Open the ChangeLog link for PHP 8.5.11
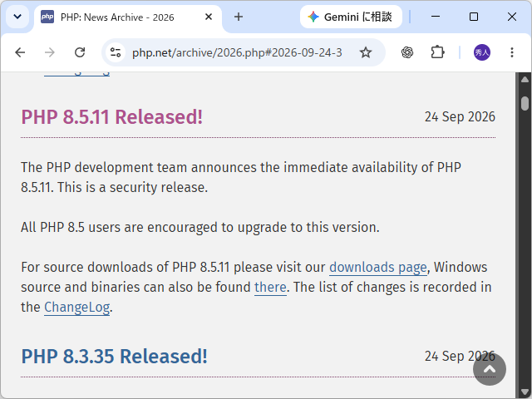The width and height of the screenshot is (532, 399). [x=77, y=308]
